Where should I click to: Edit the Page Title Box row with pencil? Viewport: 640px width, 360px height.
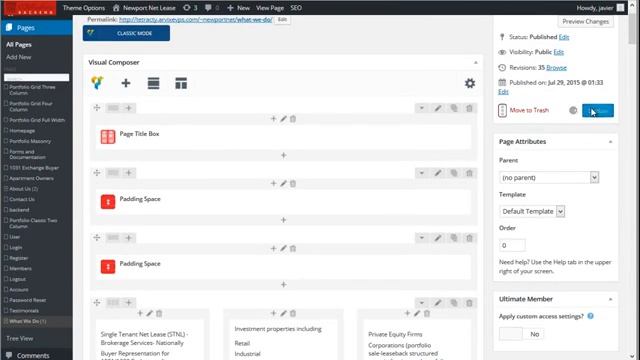[x=438, y=108]
